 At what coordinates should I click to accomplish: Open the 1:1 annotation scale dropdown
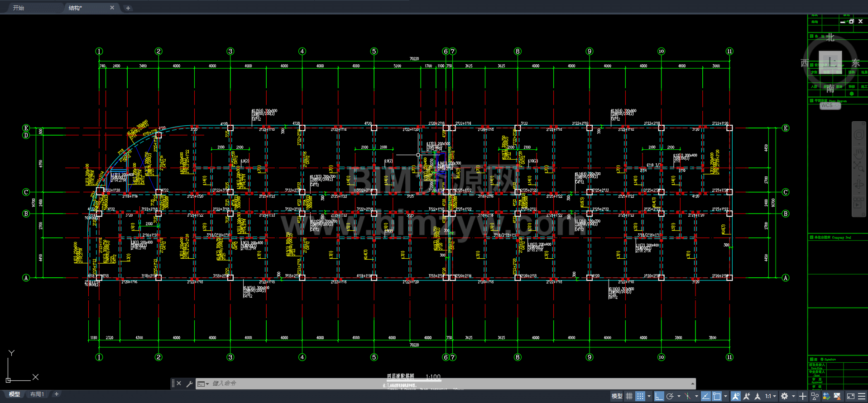[770, 396]
